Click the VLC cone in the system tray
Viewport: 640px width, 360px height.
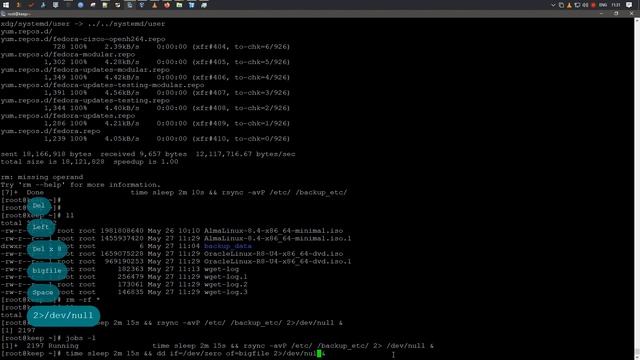(569, 5)
